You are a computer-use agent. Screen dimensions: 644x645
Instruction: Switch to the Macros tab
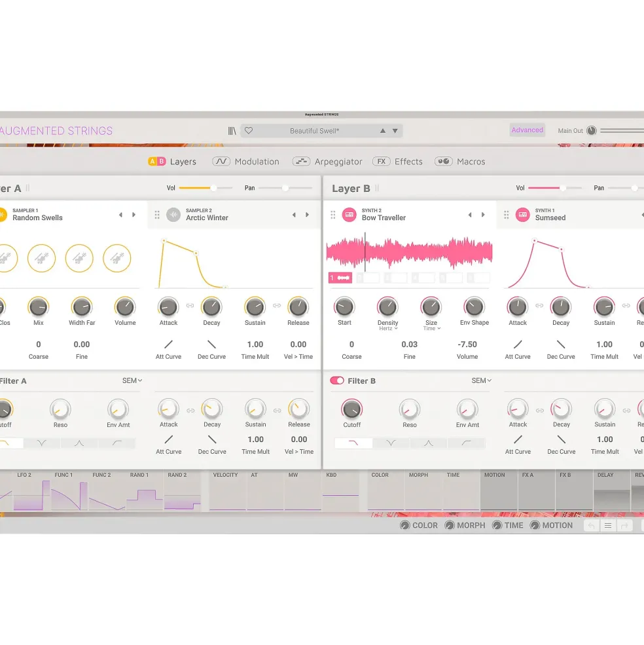(459, 162)
